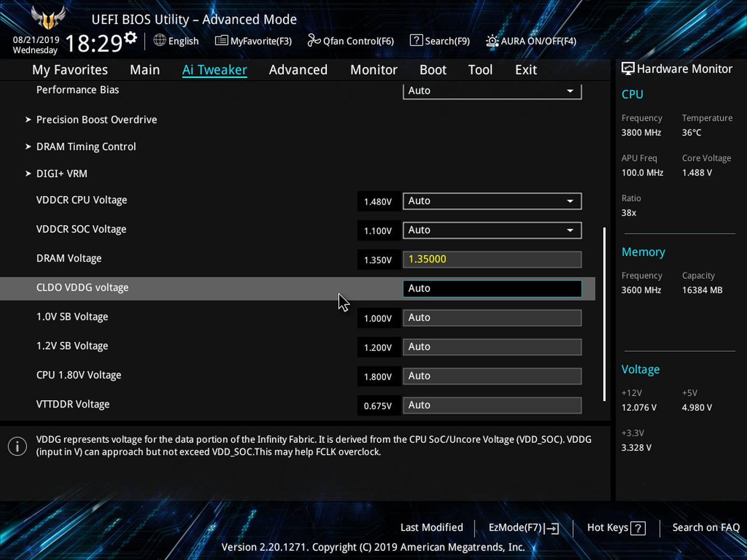Click CPU heading in Hardware Monitor
Screen dimensions: 747x560
click(632, 94)
